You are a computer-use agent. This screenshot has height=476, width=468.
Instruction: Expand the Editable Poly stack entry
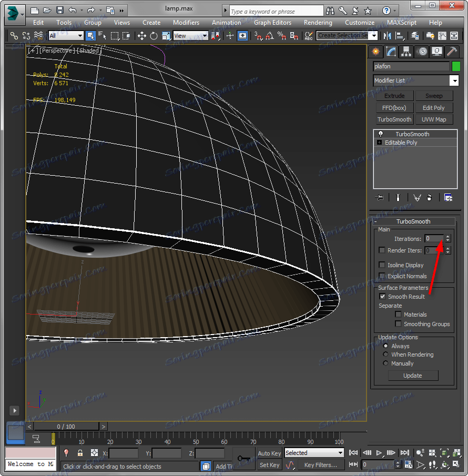click(379, 143)
